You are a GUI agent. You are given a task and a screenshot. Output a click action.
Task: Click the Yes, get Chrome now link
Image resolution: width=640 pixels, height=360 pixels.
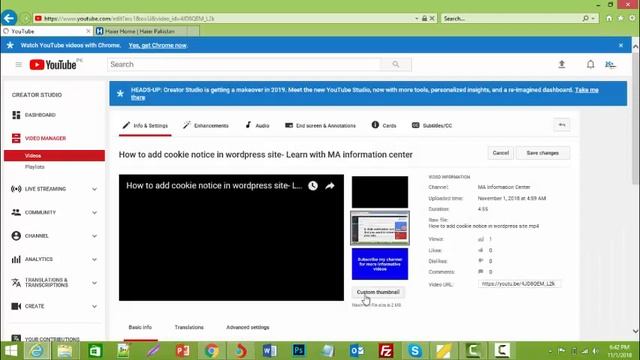[158, 45]
